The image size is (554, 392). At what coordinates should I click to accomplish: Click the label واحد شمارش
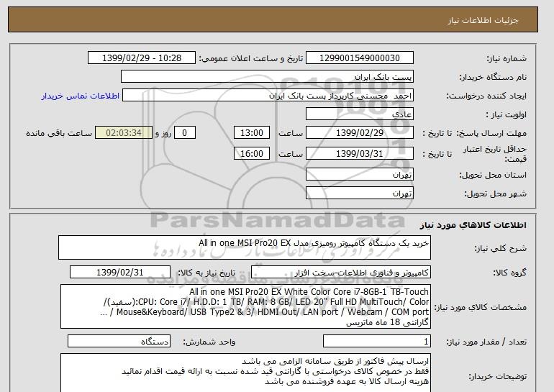coord(209,342)
